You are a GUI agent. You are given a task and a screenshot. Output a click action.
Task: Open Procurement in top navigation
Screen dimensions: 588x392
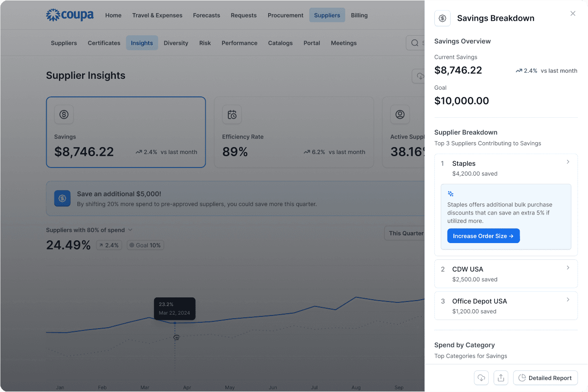click(x=285, y=15)
